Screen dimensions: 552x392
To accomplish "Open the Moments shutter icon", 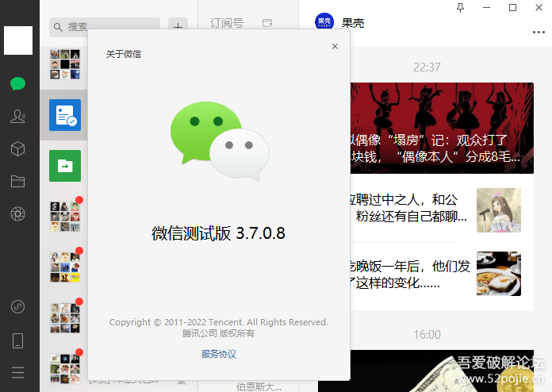I will pyautogui.click(x=18, y=213).
